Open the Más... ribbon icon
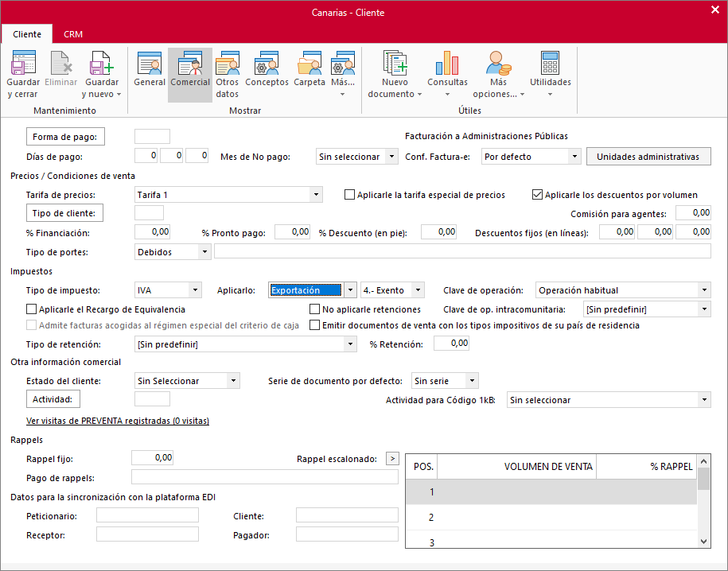 (x=343, y=63)
